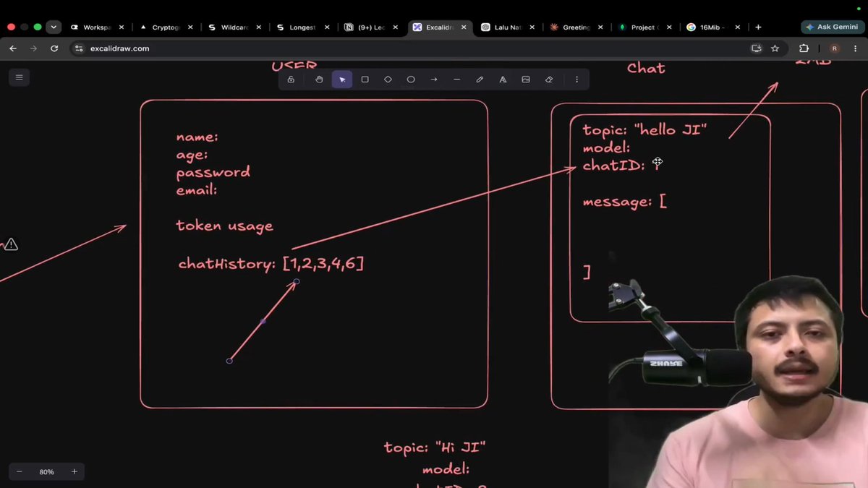Click the arrow's midpoint handle
868x488 pixels.
point(263,321)
